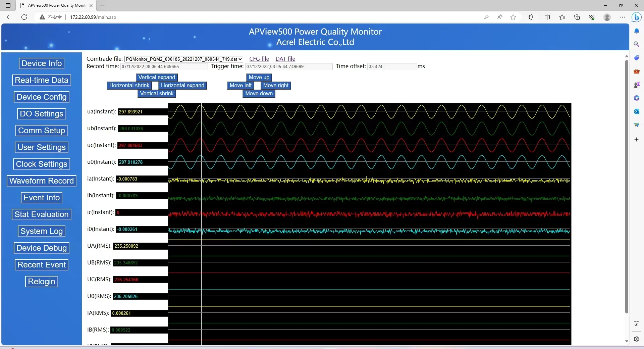Click the Time offset input field
644x349 pixels.
click(x=391, y=66)
